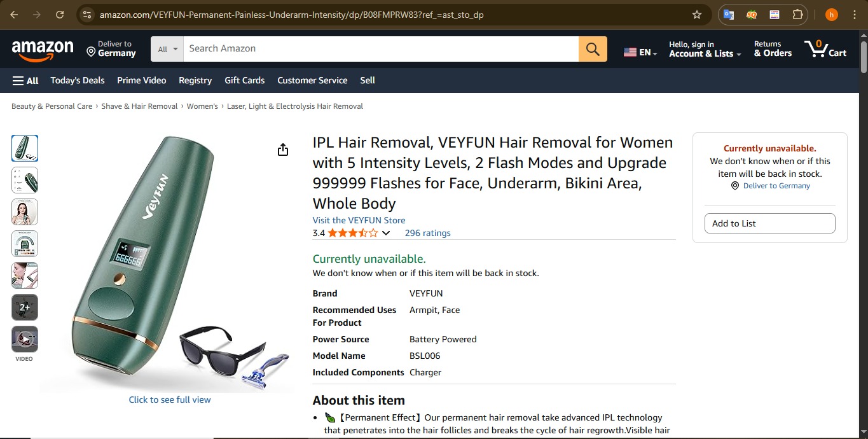Expand the star ratings breakdown chevron
The height and width of the screenshot is (439, 868).
[x=386, y=233]
